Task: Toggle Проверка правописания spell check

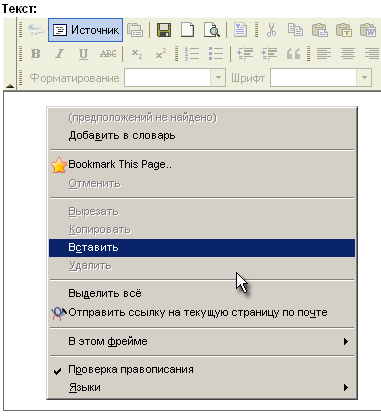Action: (202, 370)
